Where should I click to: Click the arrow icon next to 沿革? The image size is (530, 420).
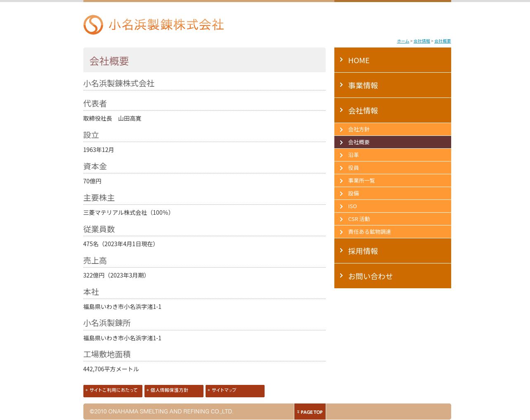(x=341, y=155)
